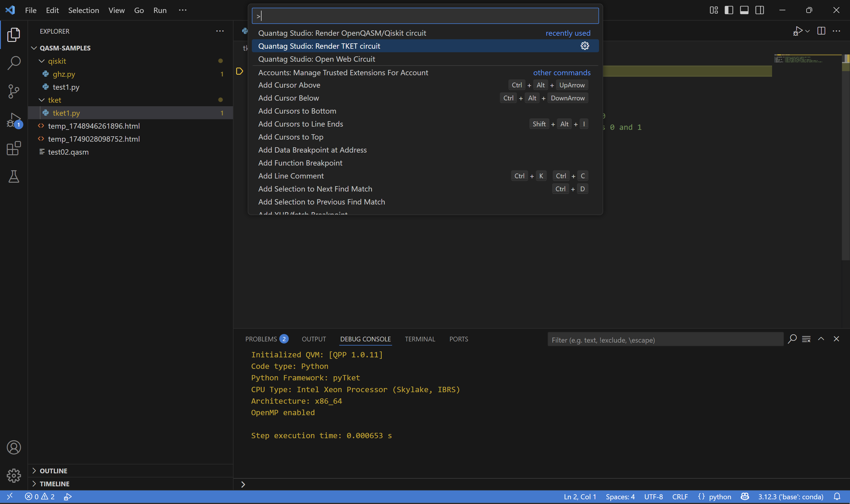Toggle the bottom panel layout button
Screen dimensions: 850x504
[x=744, y=10]
